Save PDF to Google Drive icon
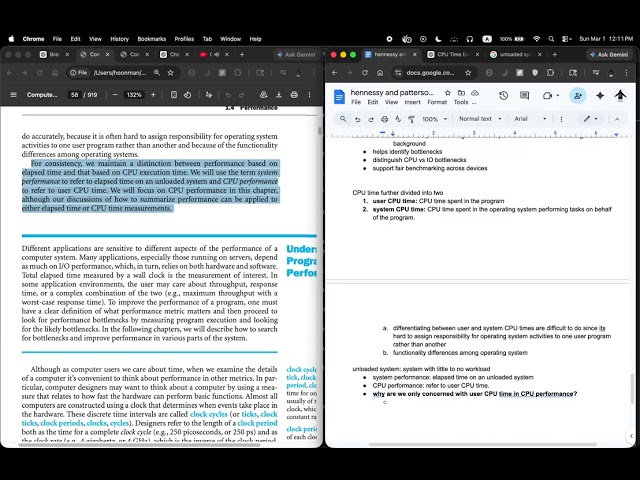The width and height of the screenshot is (640, 480). pyautogui.click(x=264, y=95)
